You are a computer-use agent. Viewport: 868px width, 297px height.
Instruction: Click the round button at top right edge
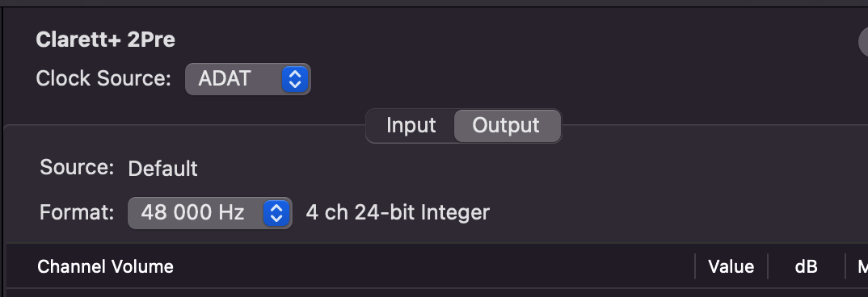pyautogui.click(x=863, y=41)
